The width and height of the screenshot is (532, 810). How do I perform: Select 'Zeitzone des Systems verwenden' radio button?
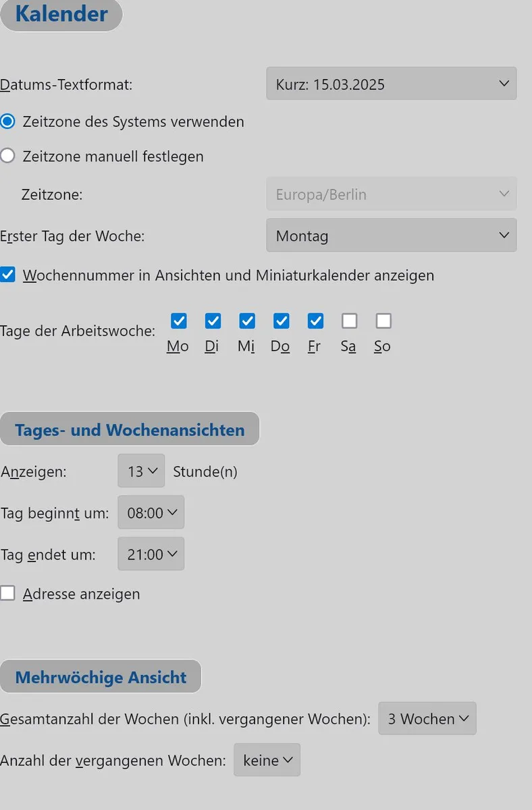click(x=7, y=122)
